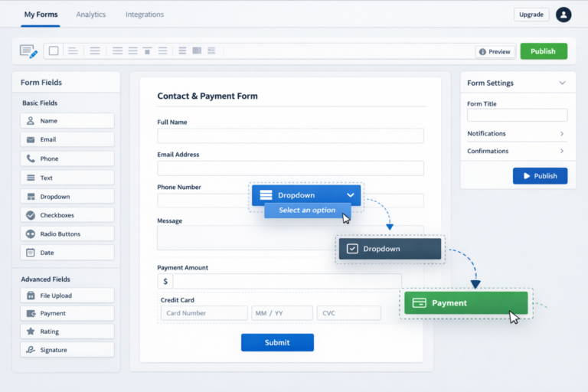The height and width of the screenshot is (392, 588).
Task: Click the Checkboxes field check icon
Action: 31,215
